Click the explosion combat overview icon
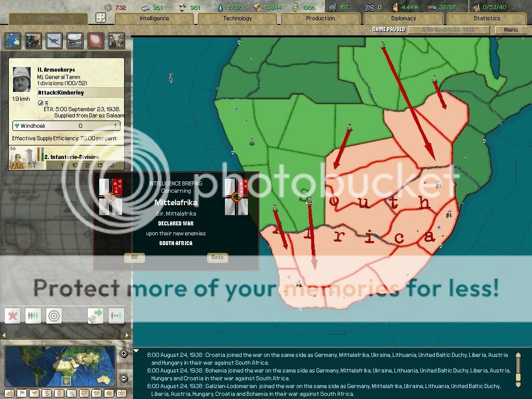The image size is (532, 399). [96, 41]
